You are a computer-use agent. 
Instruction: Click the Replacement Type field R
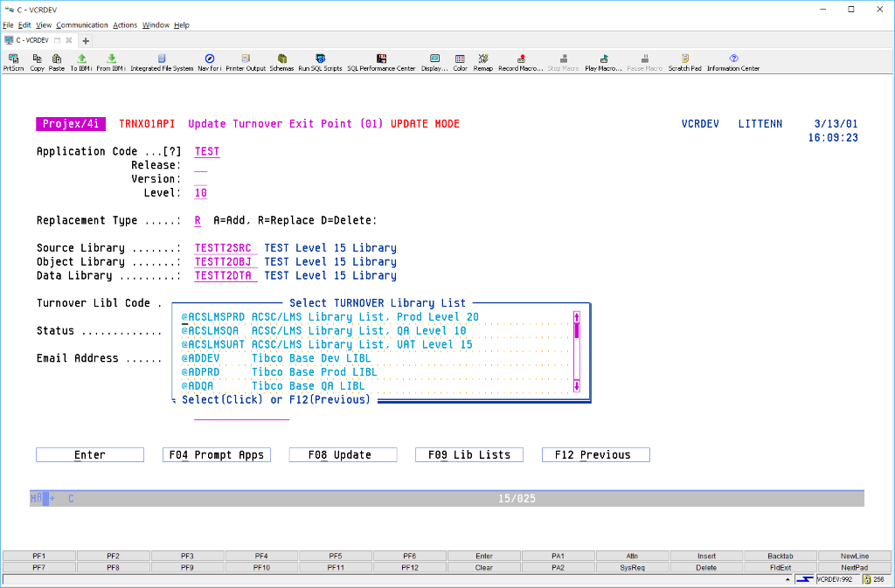click(x=198, y=220)
